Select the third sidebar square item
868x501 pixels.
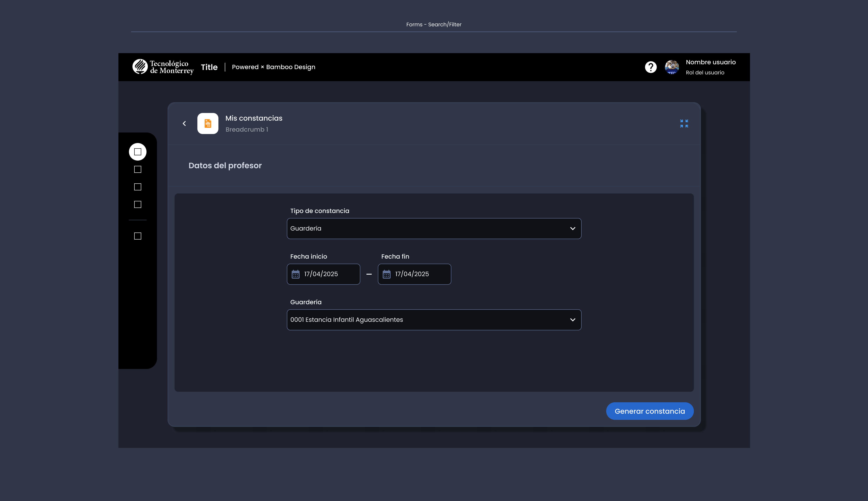click(138, 187)
